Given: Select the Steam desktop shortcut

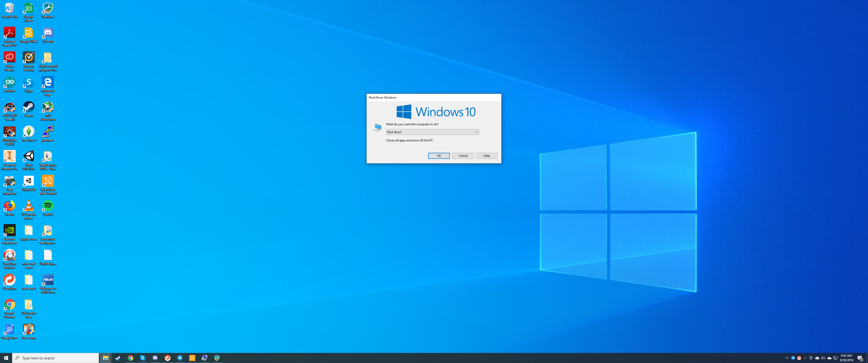Looking at the screenshot, I should coord(29,109).
